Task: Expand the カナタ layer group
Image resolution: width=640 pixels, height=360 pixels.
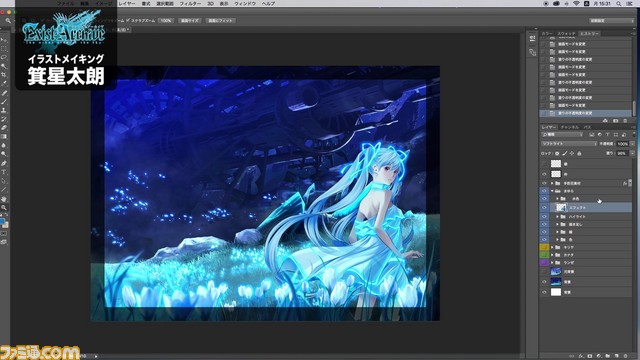Action: [552, 255]
